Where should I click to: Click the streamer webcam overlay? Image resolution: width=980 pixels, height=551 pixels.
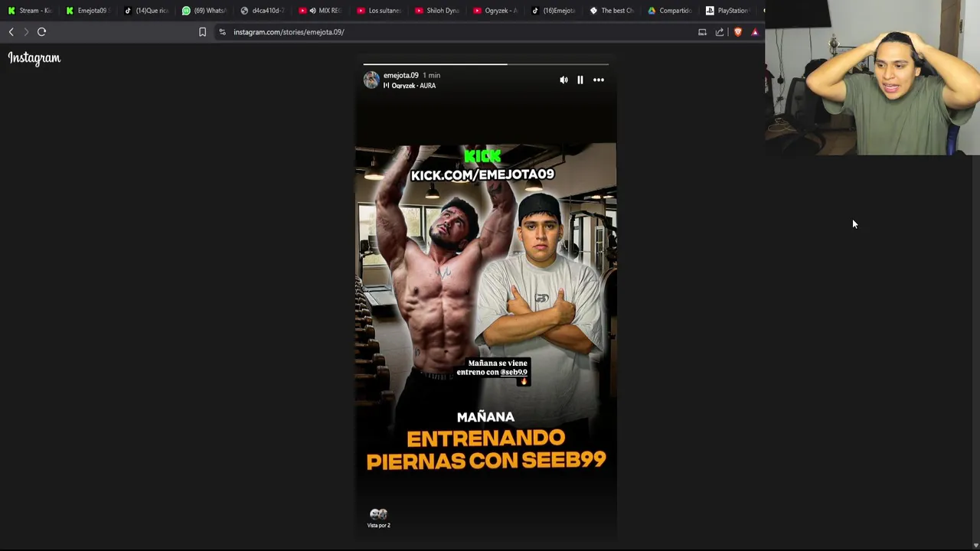point(872,77)
